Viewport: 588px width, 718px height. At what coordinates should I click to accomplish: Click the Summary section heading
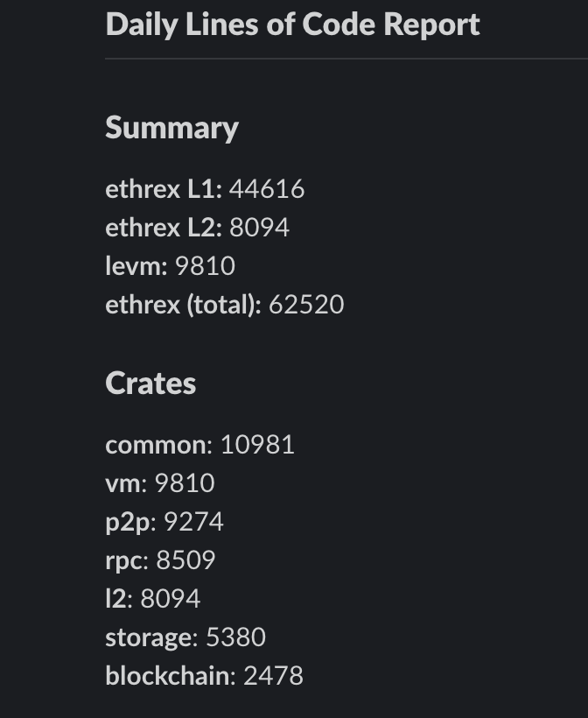pos(171,128)
